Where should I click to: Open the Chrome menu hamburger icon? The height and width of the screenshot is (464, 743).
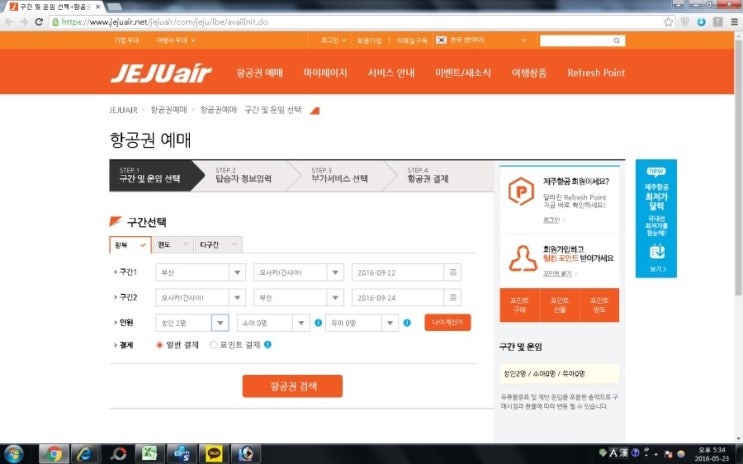tap(734, 22)
